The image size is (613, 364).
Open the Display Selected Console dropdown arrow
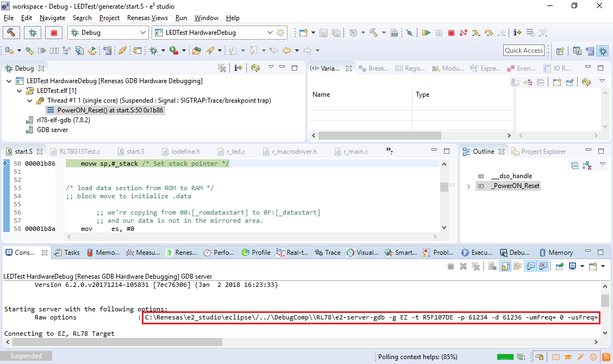pos(582,266)
